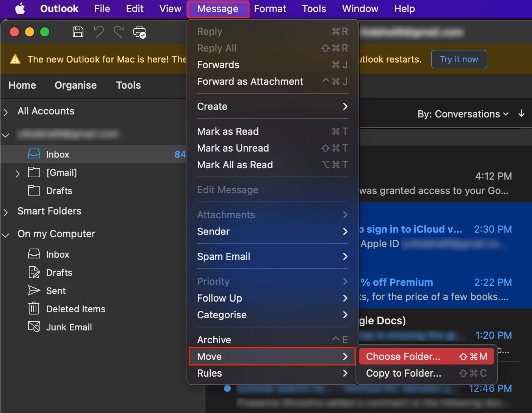The height and width of the screenshot is (413, 532).
Task: Open the Sent folder under On my Computer
Action: [x=56, y=291]
